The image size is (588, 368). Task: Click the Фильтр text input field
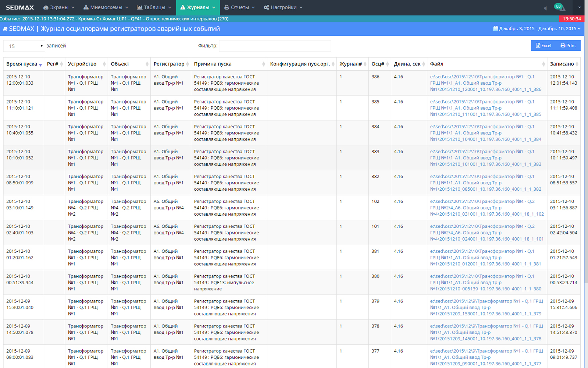(x=275, y=46)
